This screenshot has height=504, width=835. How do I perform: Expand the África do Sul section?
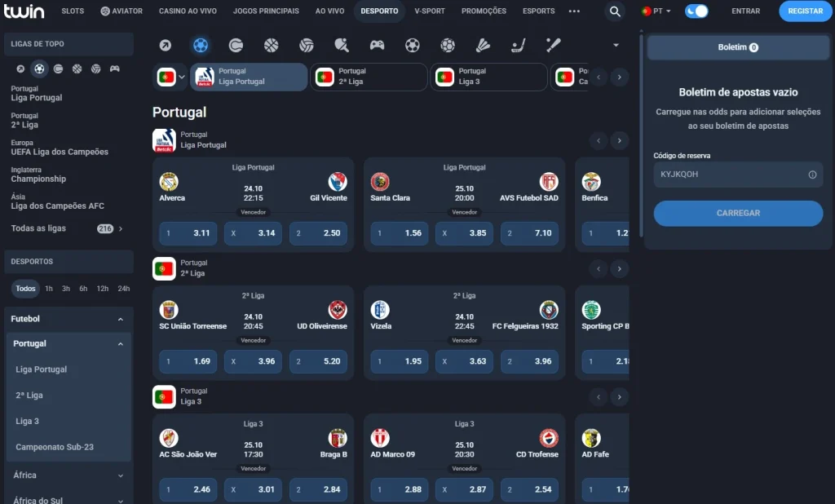pos(121,501)
